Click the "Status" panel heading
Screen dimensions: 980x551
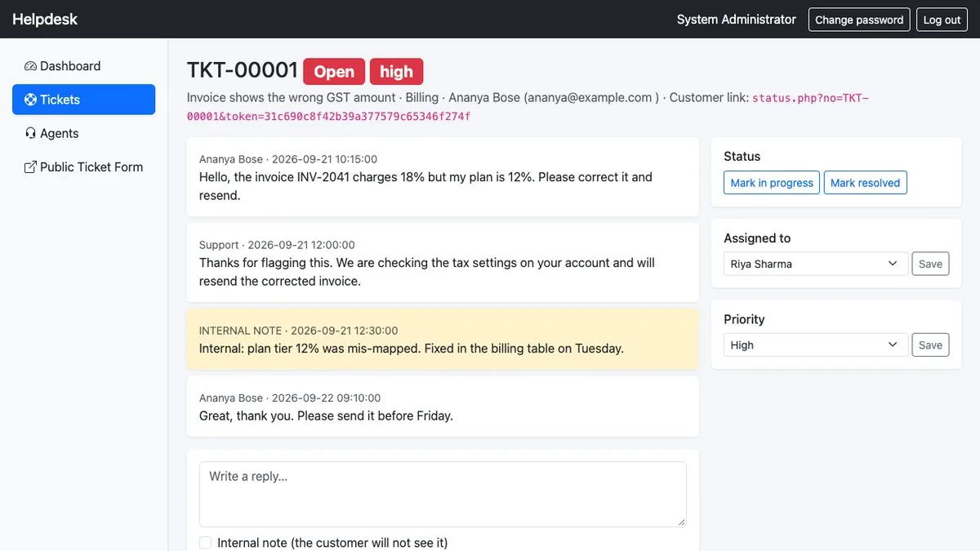[x=742, y=157]
